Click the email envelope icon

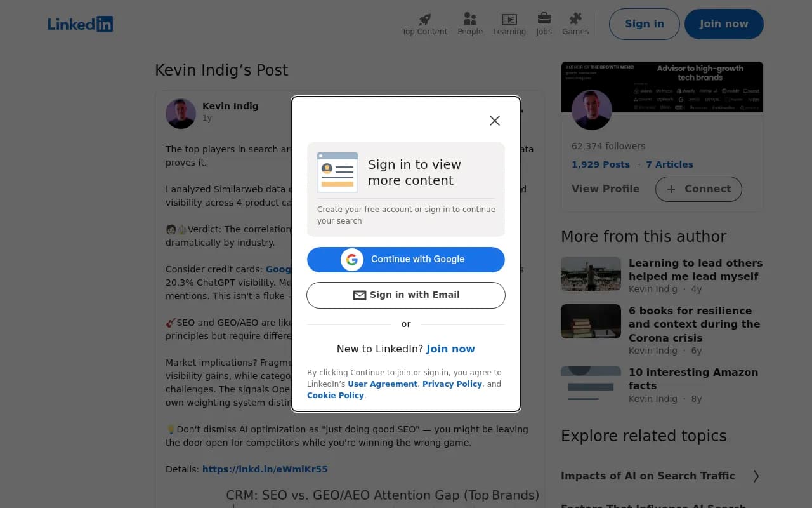pyautogui.click(x=360, y=295)
